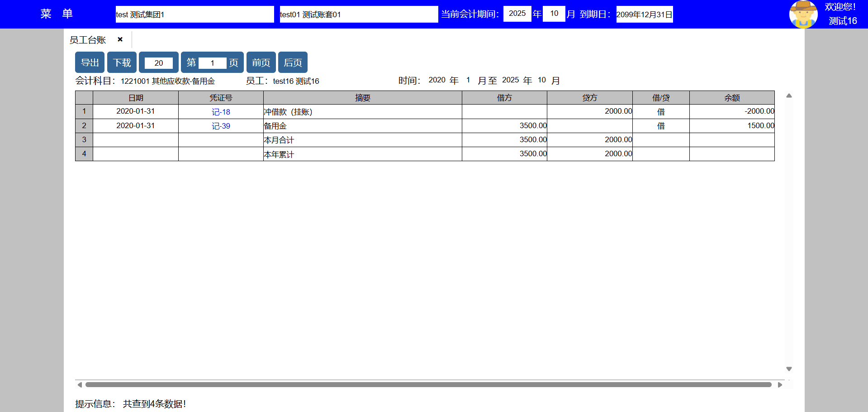Close the 员工台账 tab
868x412 pixels.
(x=120, y=39)
